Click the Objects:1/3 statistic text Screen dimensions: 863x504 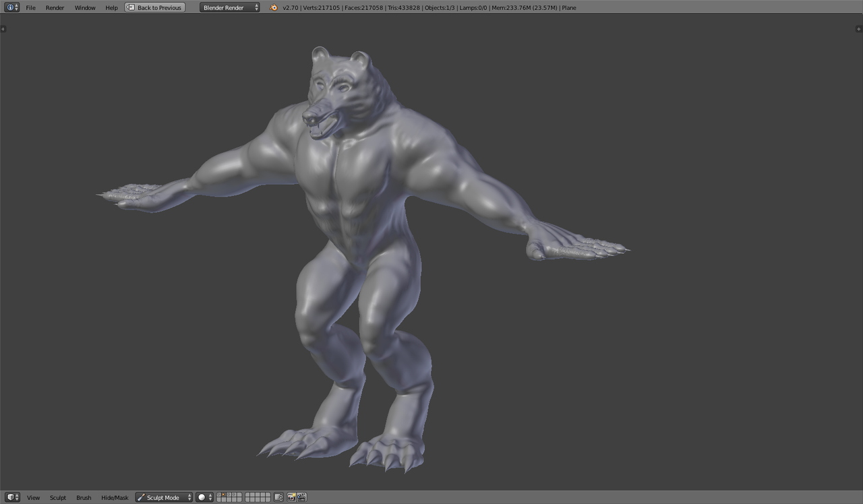pyautogui.click(x=440, y=7)
